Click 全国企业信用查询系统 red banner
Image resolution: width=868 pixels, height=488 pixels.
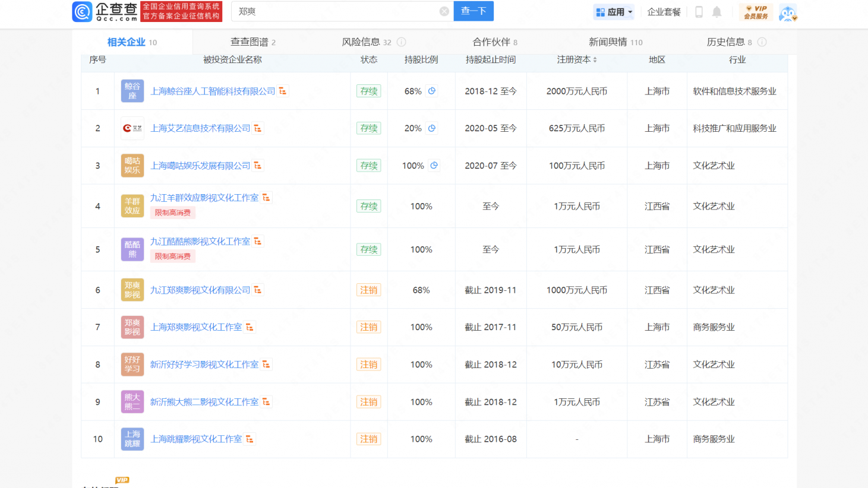click(181, 11)
